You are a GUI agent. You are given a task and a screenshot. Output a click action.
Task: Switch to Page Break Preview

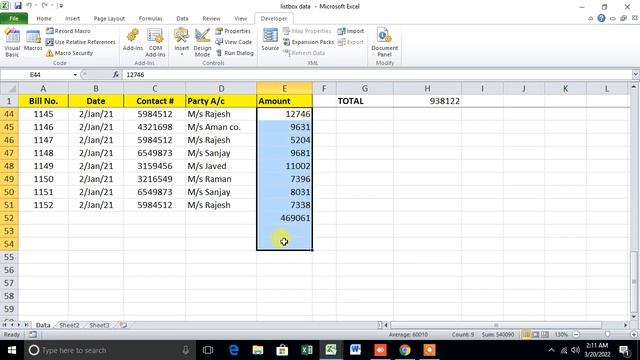tap(545, 335)
